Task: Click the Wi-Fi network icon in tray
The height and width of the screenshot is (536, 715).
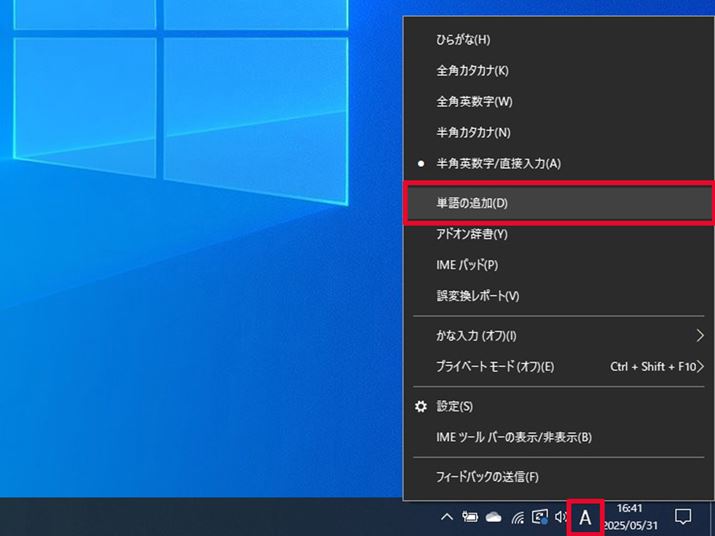Action: point(517,517)
